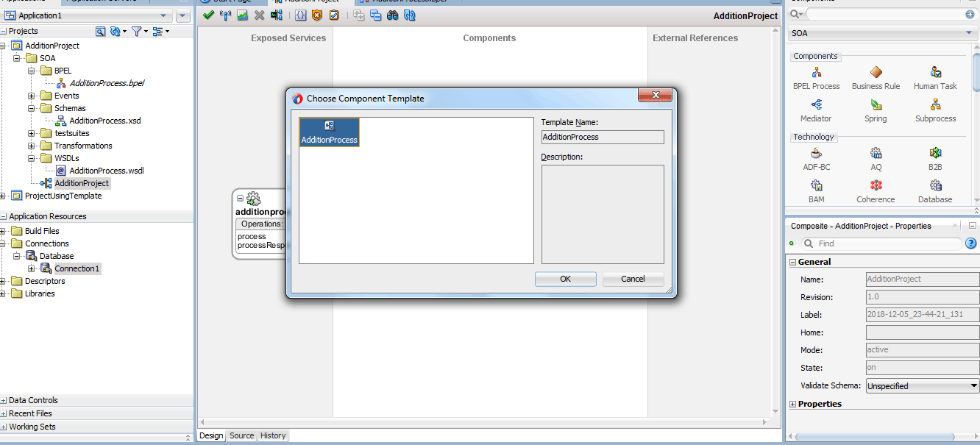Viewport: 980px width, 445px height.
Task: Click the Properties help question icon
Action: [970, 243]
